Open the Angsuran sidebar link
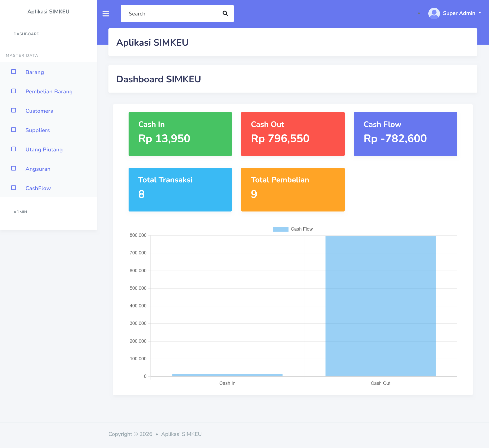 38,169
